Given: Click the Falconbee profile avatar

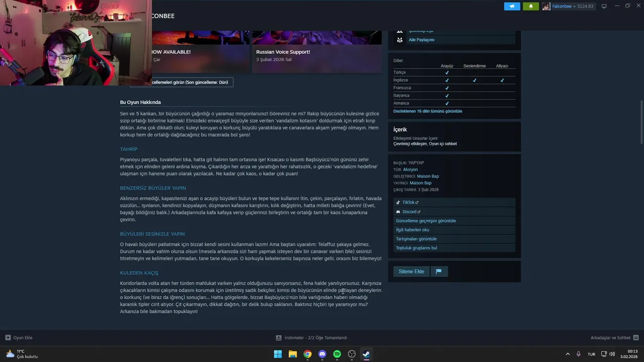Looking at the screenshot, I should click(546, 6).
